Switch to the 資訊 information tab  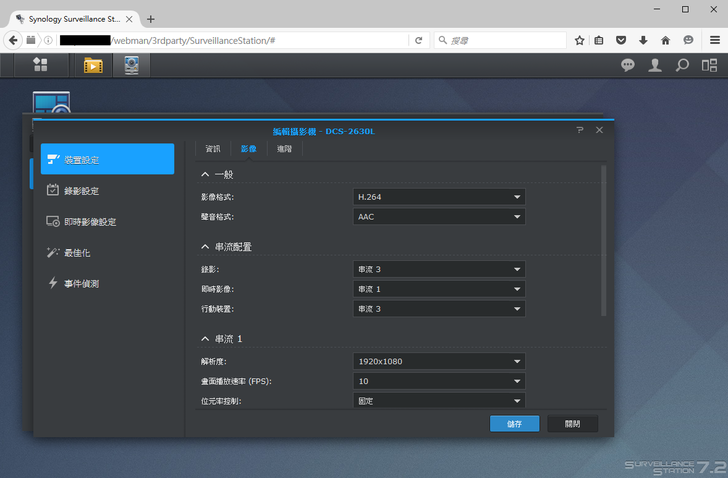point(212,148)
